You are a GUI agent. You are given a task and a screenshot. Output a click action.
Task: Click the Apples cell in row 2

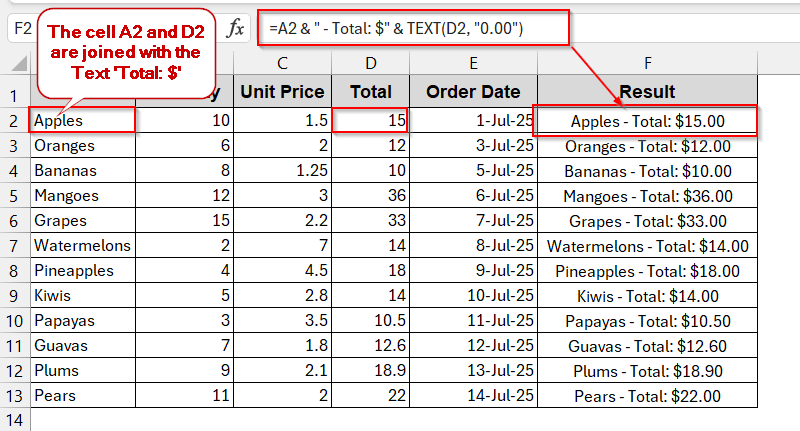tap(82, 121)
